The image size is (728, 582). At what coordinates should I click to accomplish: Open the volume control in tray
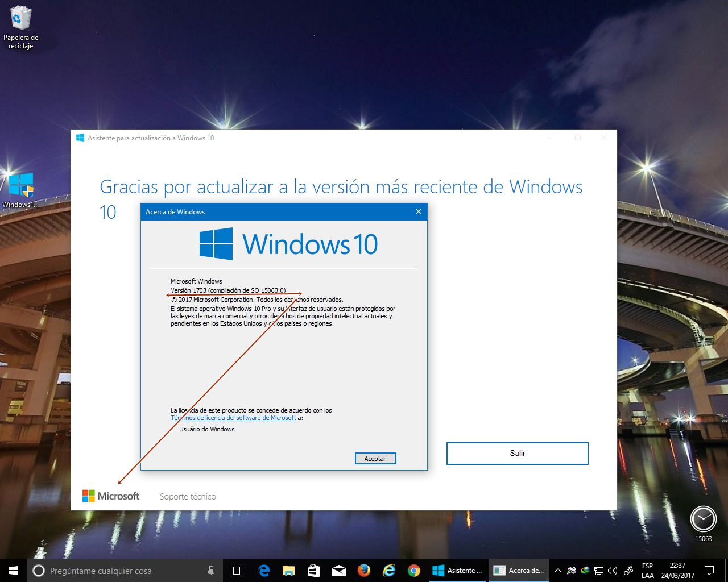tap(613, 571)
